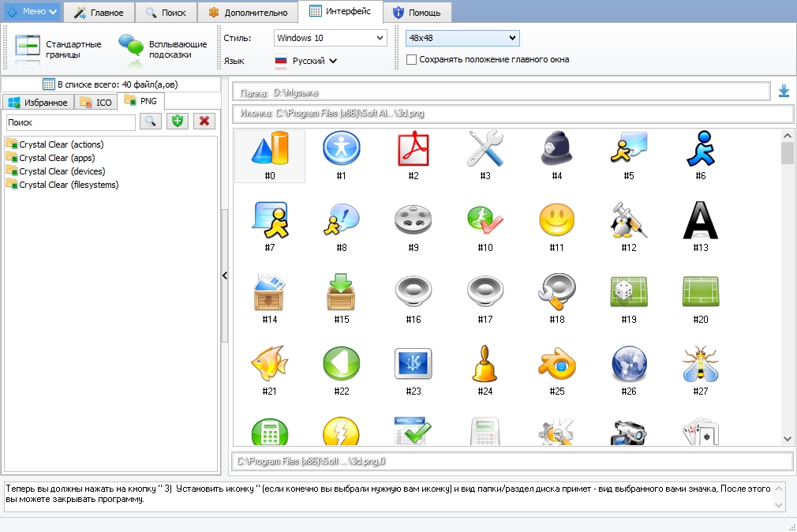
Task: Pick the speaker with wrench icon #18
Action: click(557, 292)
